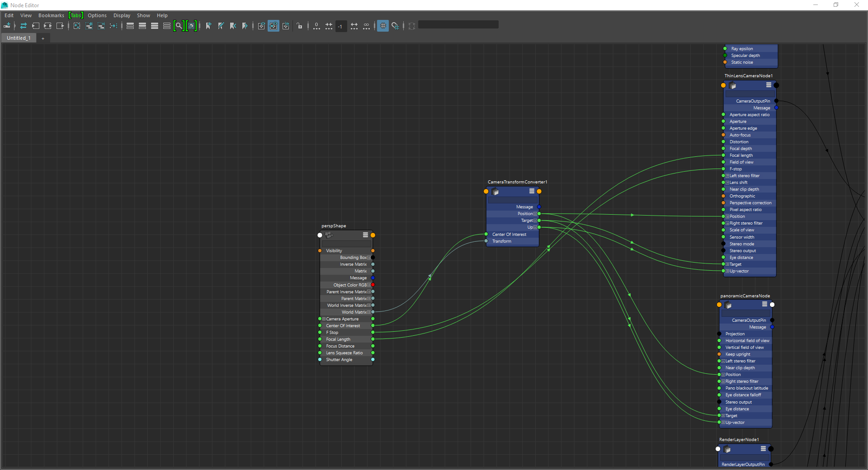Set nodes to custom attribute view icon

(167, 26)
